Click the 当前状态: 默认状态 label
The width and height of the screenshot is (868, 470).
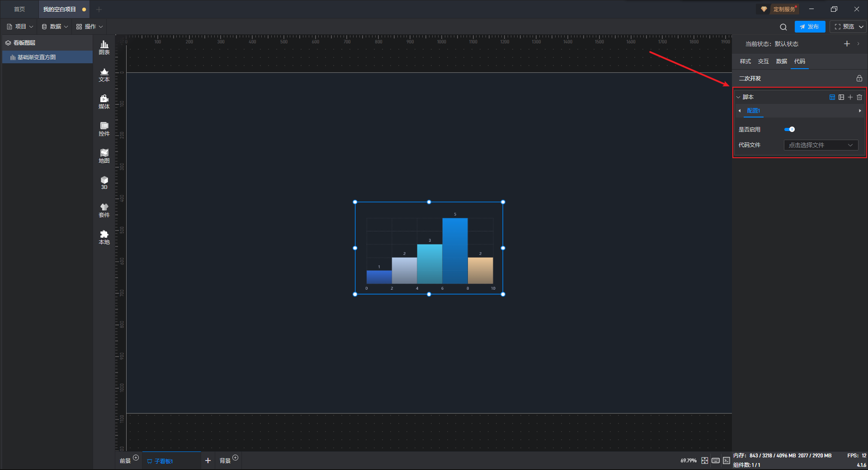pos(772,44)
